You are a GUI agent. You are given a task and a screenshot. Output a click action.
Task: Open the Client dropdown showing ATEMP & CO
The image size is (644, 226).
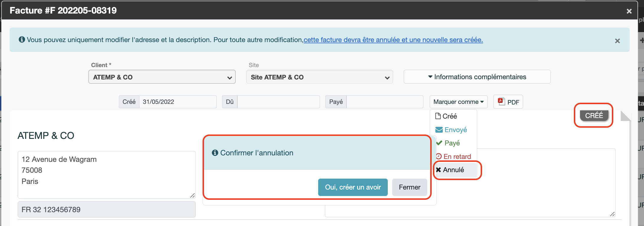click(x=162, y=77)
